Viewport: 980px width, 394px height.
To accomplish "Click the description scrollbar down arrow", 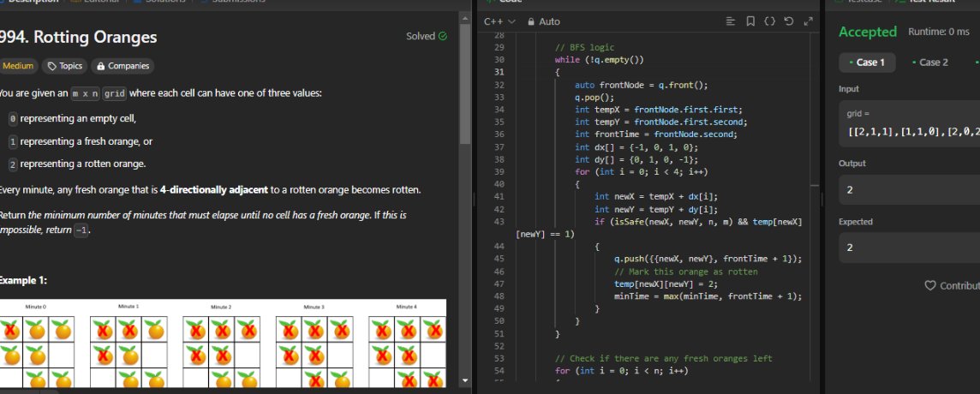I will [x=465, y=380].
